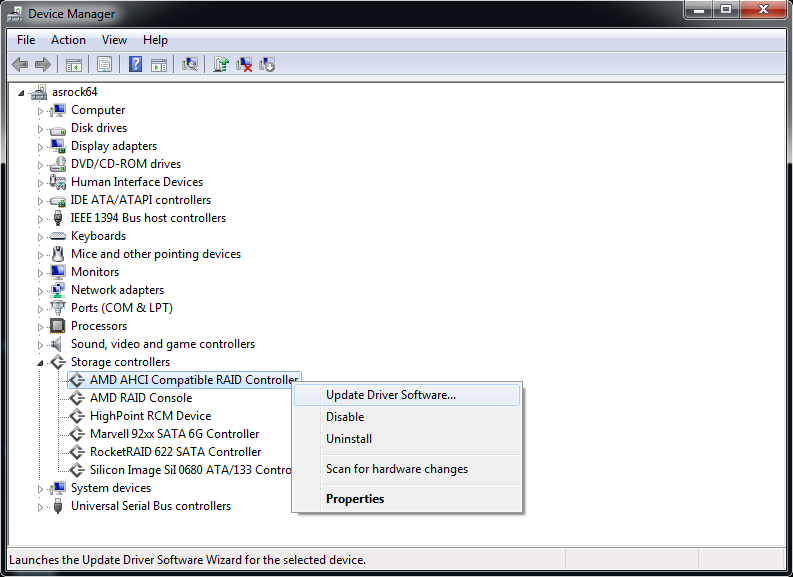Choose Properties from the context menu
The image size is (793, 577).
pos(407,499)
